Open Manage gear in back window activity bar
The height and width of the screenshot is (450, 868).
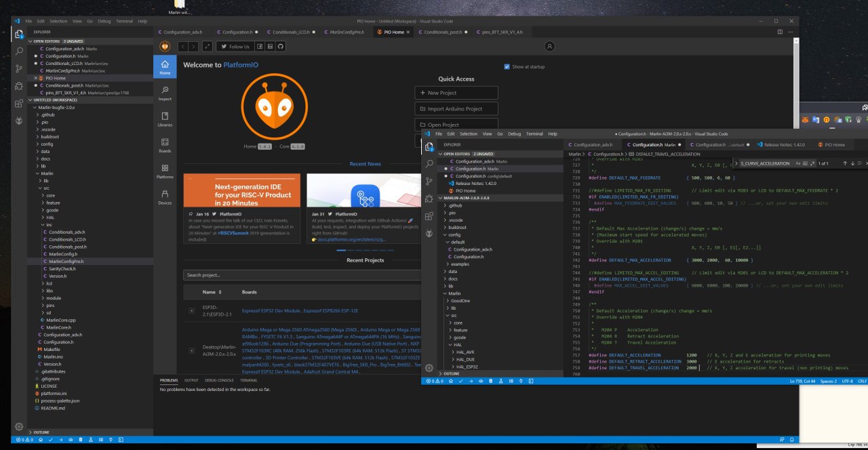pyautogui.click(x=19, y=426)
